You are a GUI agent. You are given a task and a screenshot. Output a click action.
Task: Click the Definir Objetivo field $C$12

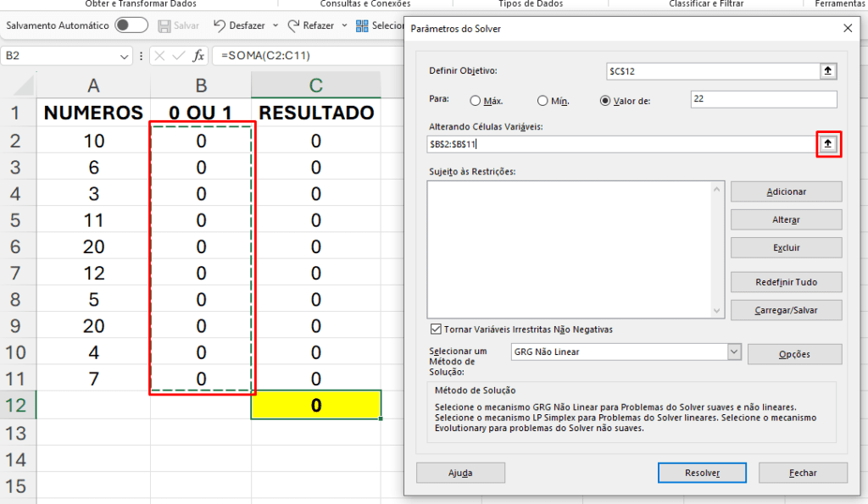click(713, 71)
